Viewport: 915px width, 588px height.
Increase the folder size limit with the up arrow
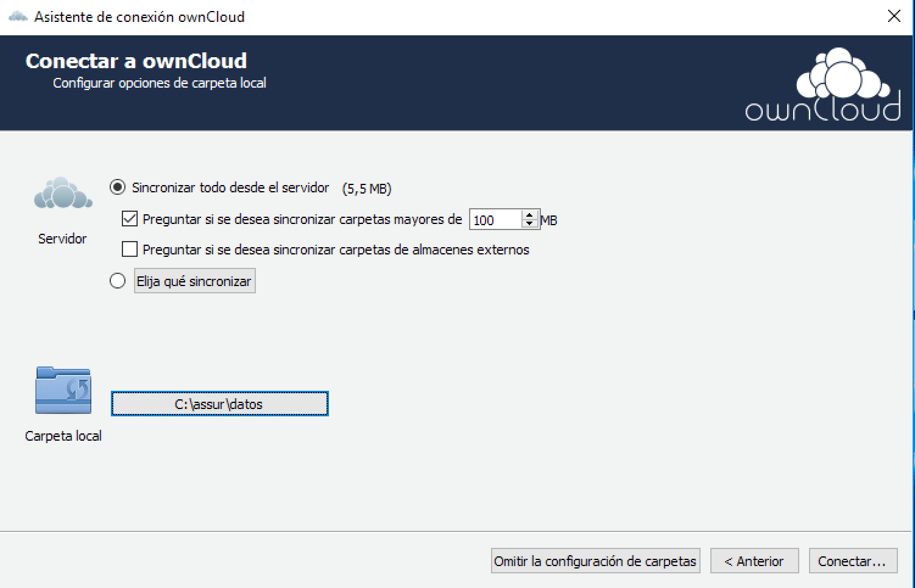[x=529, y=215]
